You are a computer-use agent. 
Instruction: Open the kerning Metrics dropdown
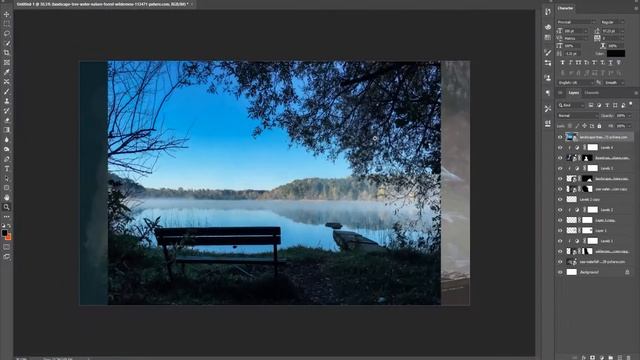576,38
